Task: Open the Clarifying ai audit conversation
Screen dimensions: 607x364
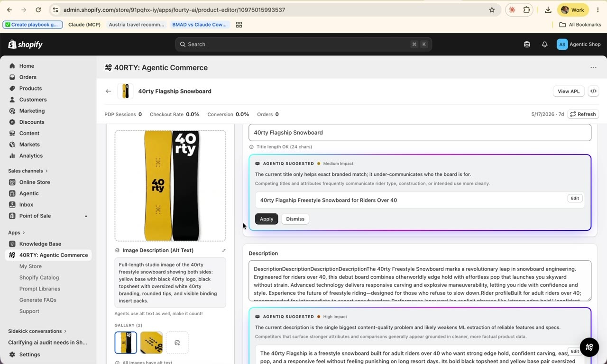Action: click(x=48, y=342)
